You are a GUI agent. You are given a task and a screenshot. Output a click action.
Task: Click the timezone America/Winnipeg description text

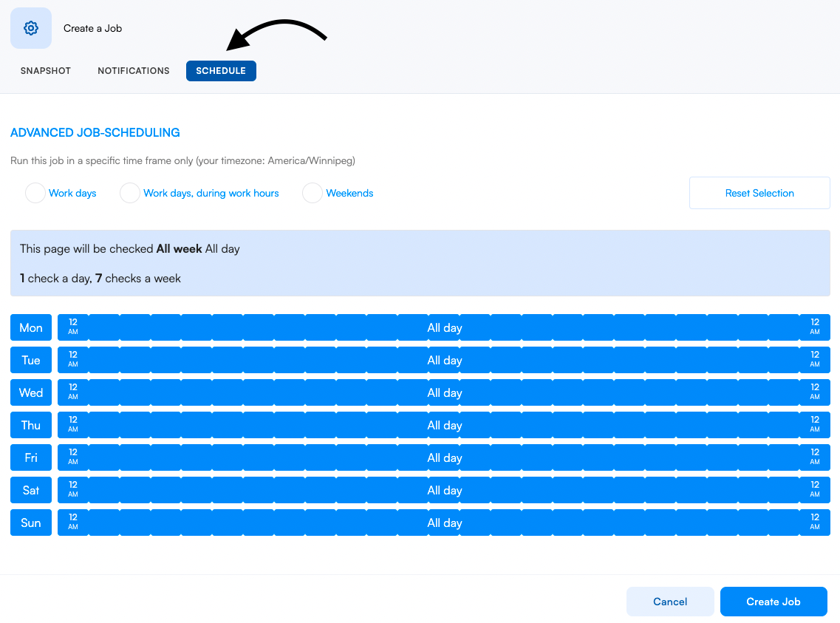182,160
